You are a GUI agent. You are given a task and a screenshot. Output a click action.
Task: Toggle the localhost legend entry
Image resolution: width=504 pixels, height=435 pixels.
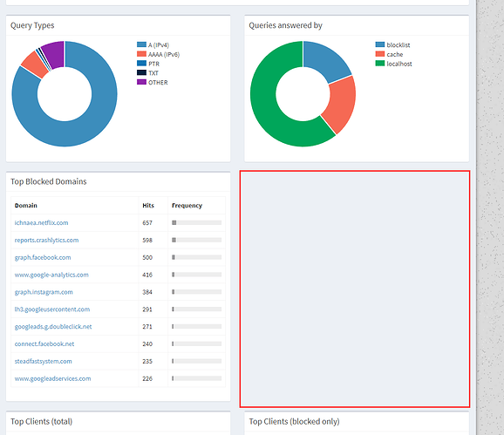tap(393, 64)
